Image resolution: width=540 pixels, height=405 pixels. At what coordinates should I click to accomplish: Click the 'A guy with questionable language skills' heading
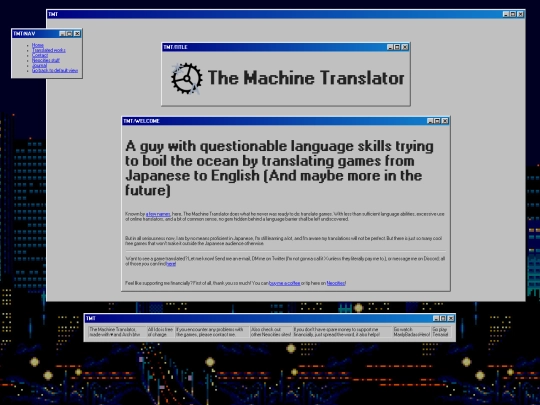click(x=280, y=168)
